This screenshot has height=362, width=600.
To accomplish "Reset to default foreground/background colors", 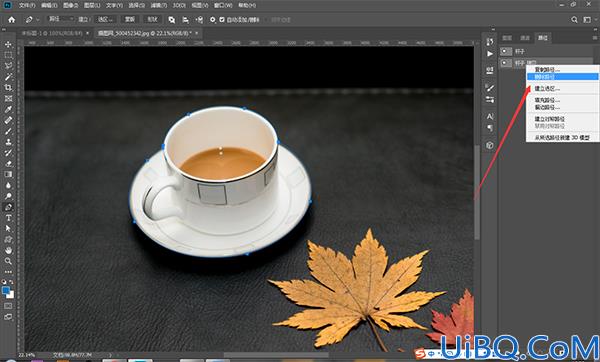I will click(x=4, y=282).
